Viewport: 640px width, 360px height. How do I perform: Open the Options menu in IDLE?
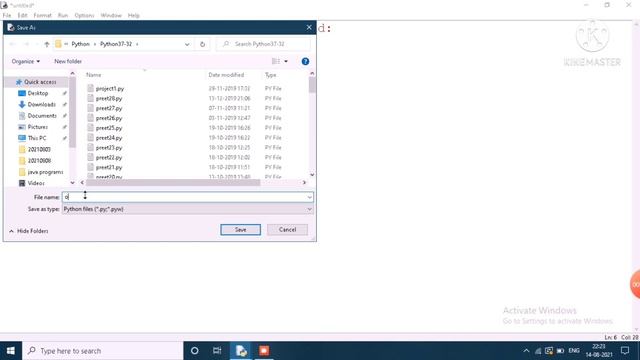(x=84, y=16)
